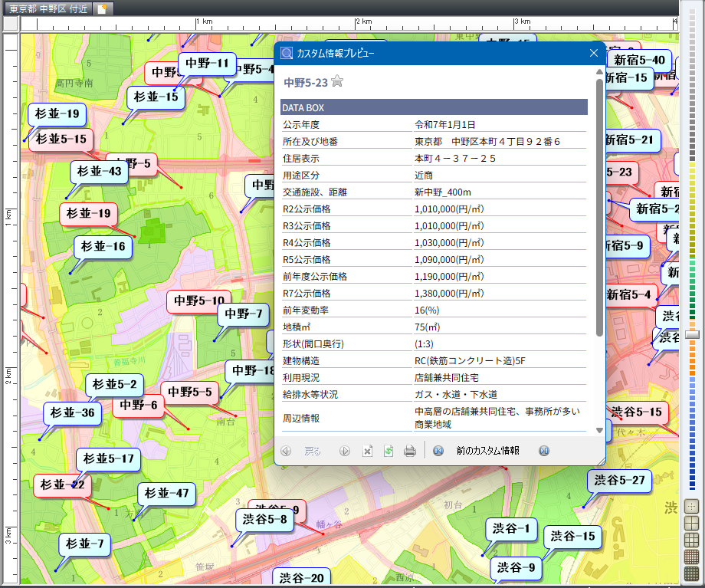The height and width of the screenshot is (588, 705).
Task: Click the 杉並-43 map label
Action: 100,172
